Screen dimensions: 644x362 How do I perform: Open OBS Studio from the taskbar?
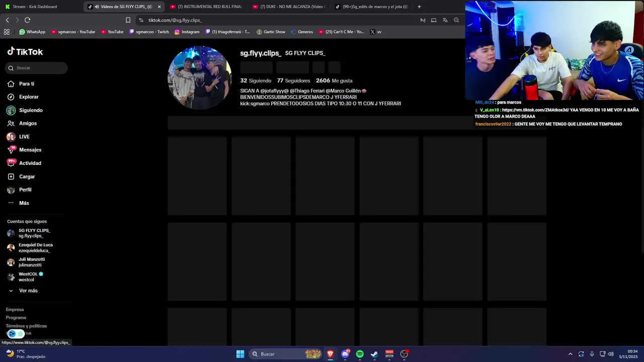pyautogui.click(x=404, y=354)
